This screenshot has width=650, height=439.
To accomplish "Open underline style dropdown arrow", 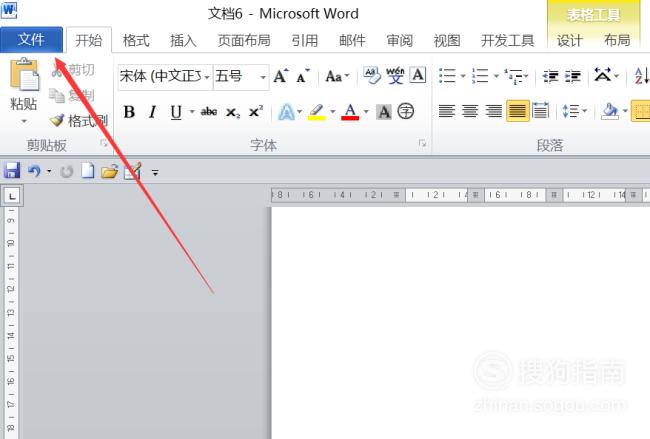I will (x=192, y=112).
